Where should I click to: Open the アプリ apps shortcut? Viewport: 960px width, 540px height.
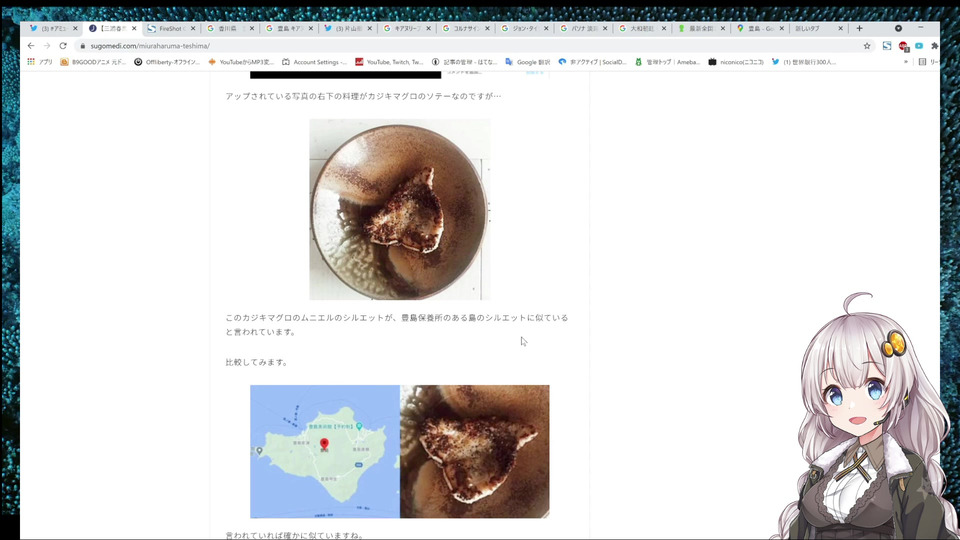pyautogui.click(x=40, y=62)
